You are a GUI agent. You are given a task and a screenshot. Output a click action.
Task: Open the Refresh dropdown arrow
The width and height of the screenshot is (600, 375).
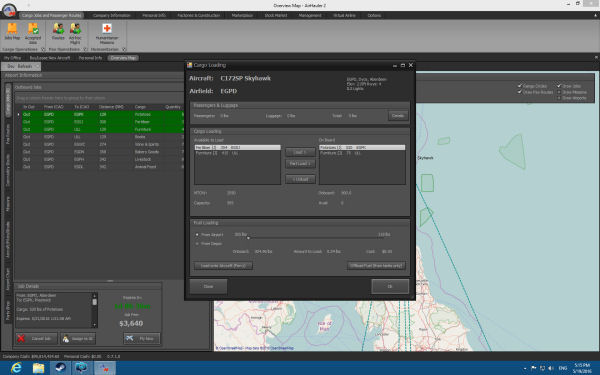click(x=38, y=67)
